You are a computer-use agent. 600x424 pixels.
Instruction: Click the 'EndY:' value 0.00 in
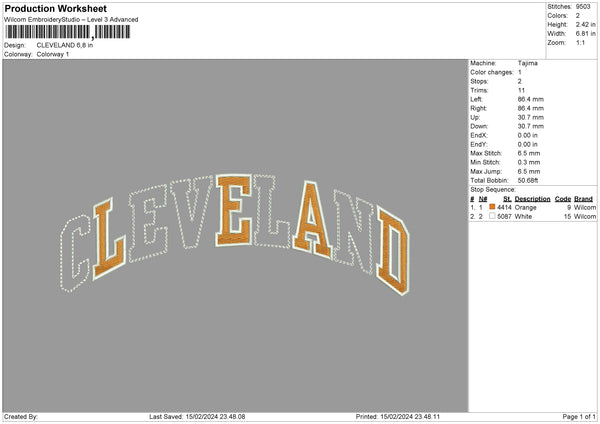click(x=528, y=144)
